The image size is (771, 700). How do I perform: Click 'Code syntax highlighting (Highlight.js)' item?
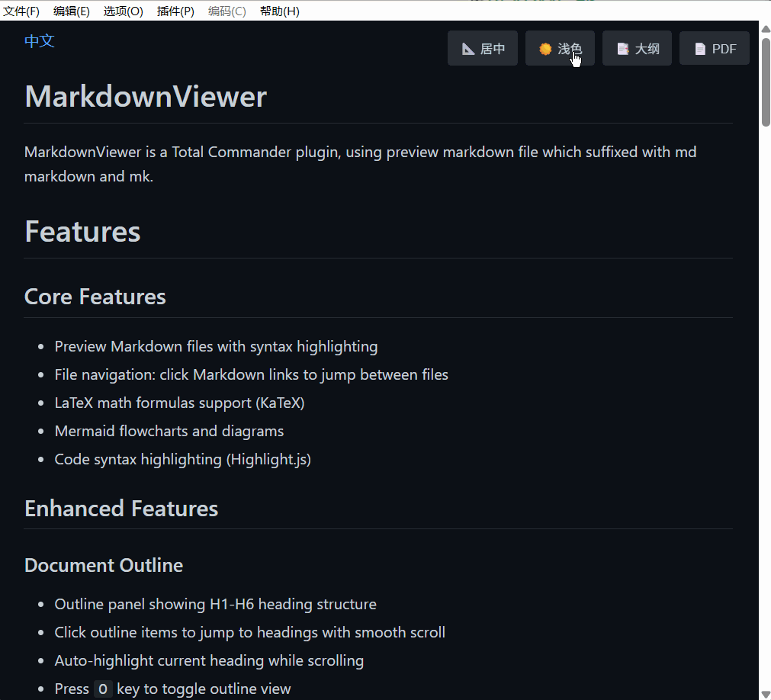click(182, 459)
